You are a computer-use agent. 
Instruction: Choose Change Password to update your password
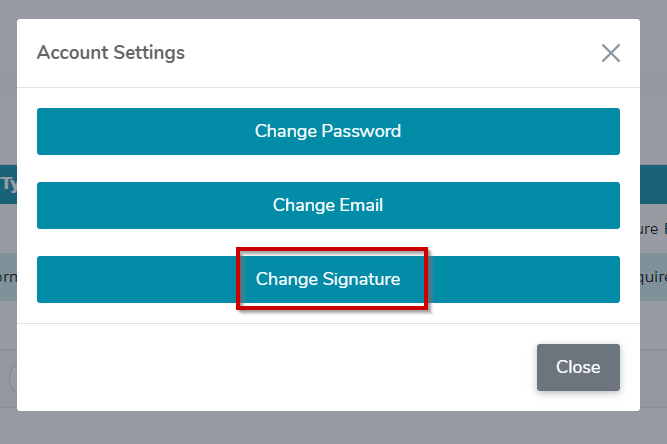pos(328,131)
